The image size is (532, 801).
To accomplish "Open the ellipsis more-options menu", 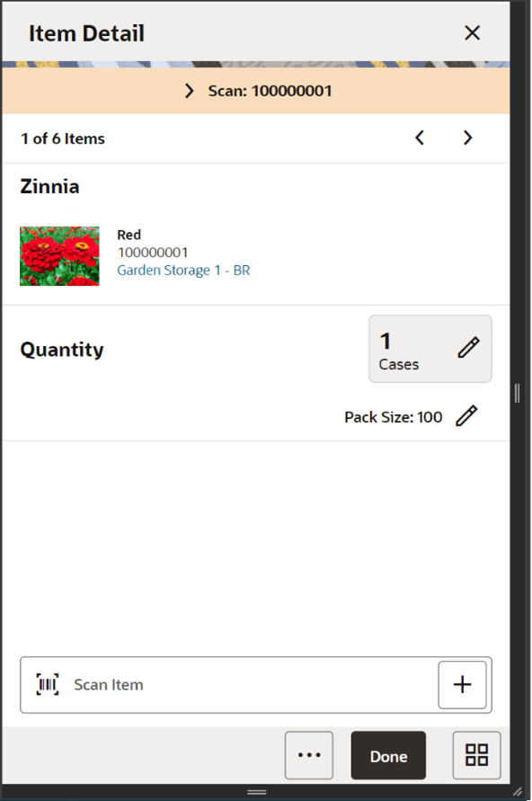I will (x=309, y=755).
